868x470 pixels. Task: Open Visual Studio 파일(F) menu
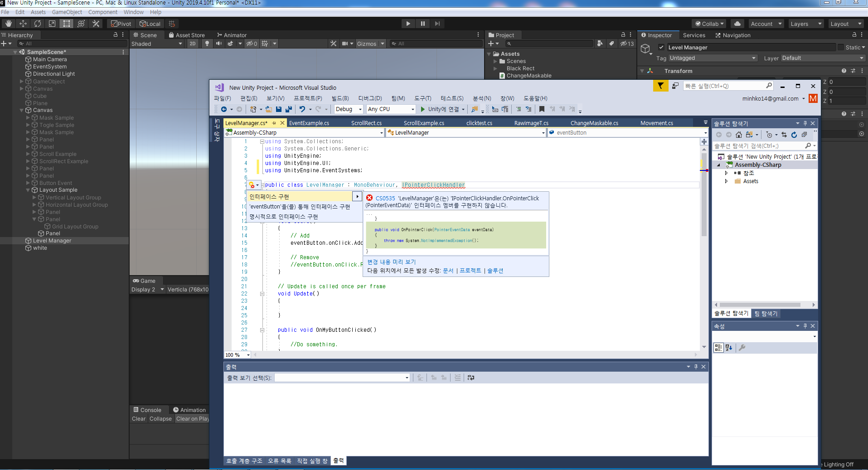pyautogui.click(x=222, y=98)
